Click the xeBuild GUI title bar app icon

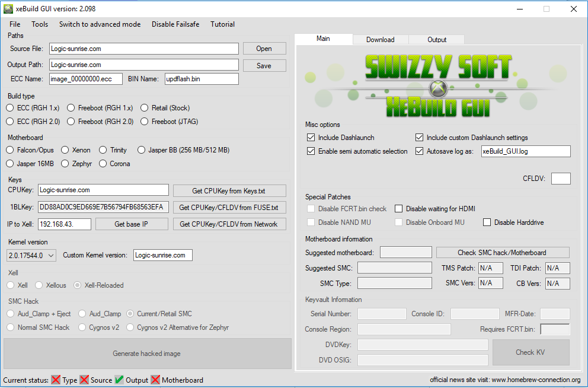[x=8, y=9]
